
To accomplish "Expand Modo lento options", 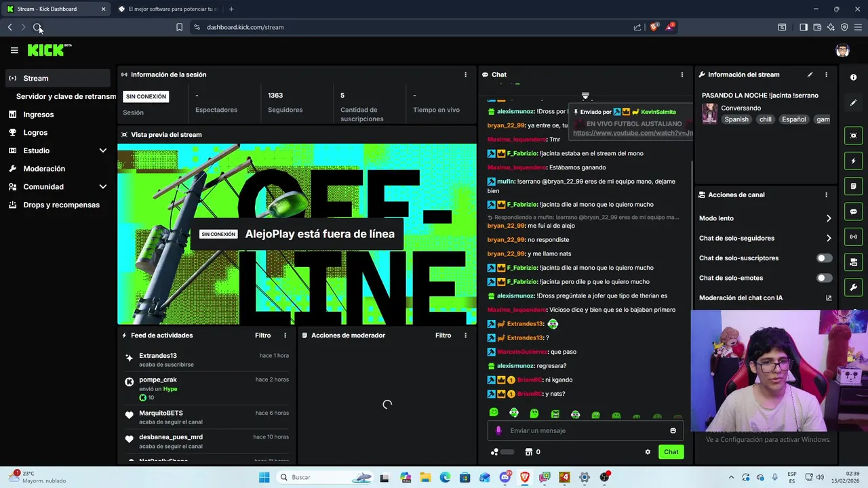I will [829, 218].
